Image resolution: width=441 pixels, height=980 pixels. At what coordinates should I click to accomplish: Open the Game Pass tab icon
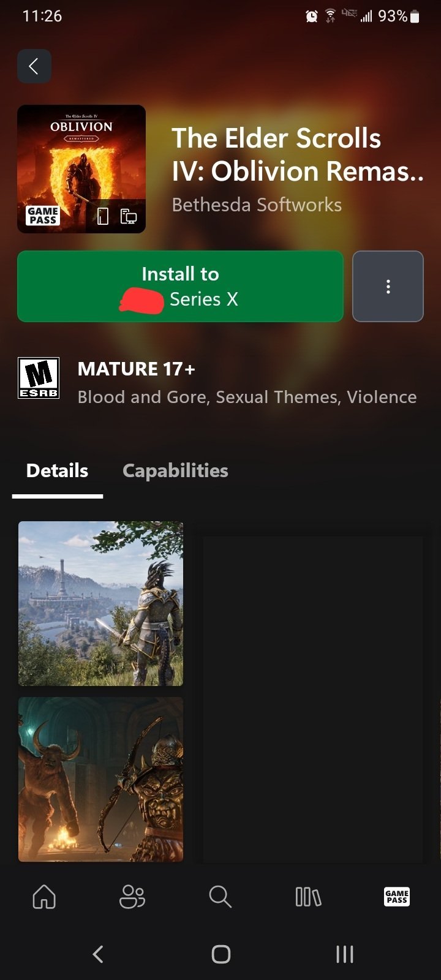tap(397, 897)
